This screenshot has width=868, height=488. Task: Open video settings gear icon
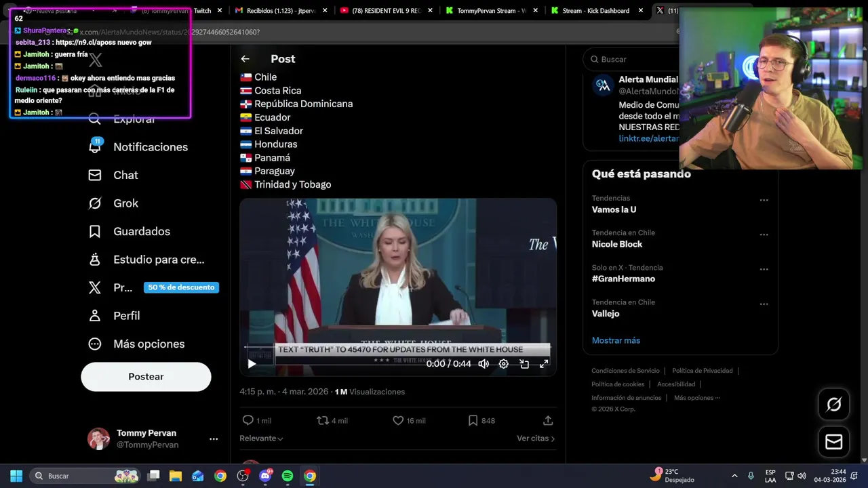click(504, 364)
